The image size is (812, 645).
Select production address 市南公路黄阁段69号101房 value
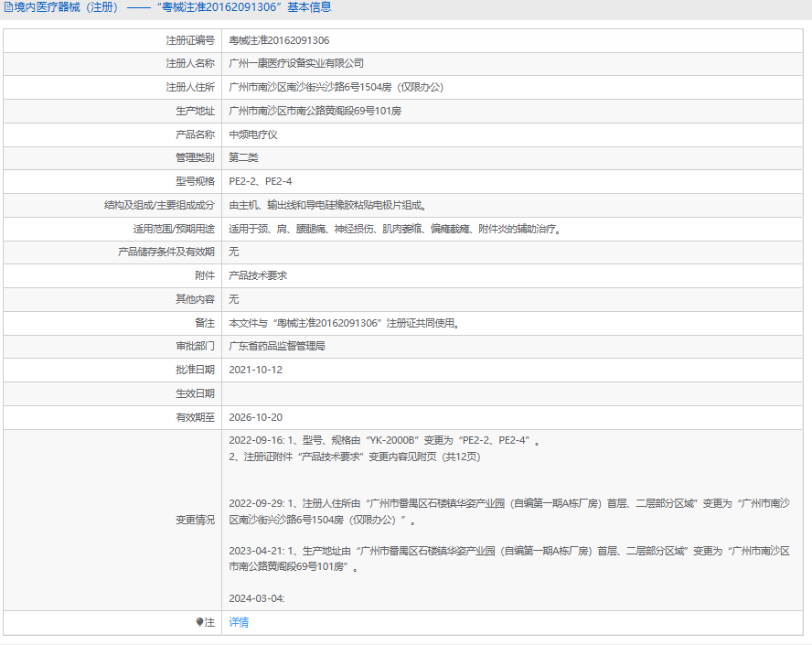coord(315,111)
